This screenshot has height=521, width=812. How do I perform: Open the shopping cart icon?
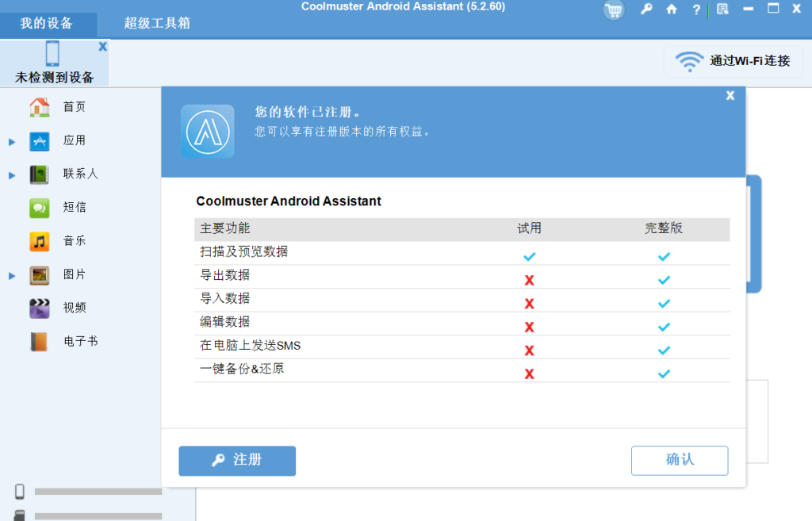614,10
